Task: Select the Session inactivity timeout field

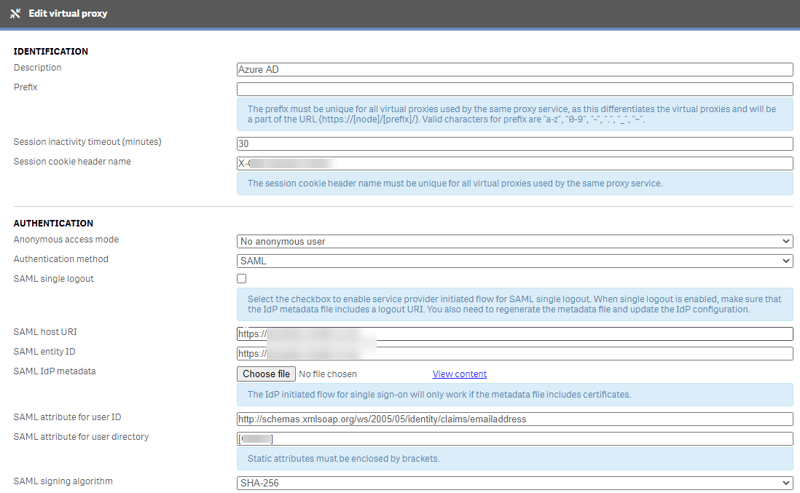Action: coord(515,144)
